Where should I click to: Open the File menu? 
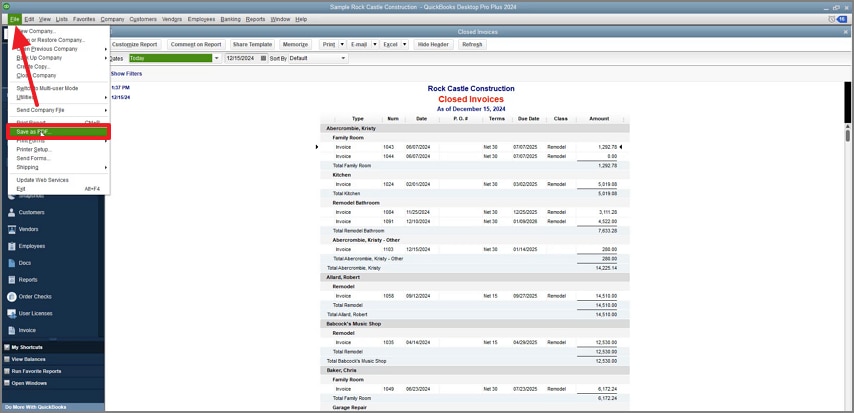[15, 19]
